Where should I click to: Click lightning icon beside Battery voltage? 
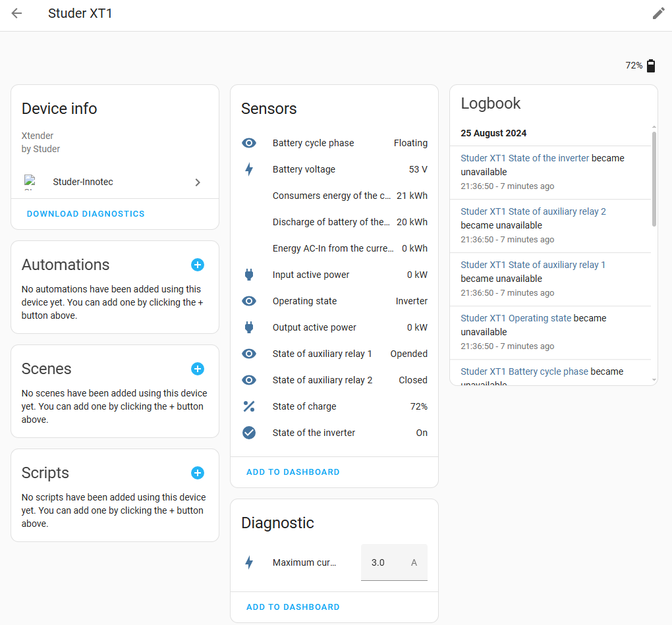coord(249,169)
